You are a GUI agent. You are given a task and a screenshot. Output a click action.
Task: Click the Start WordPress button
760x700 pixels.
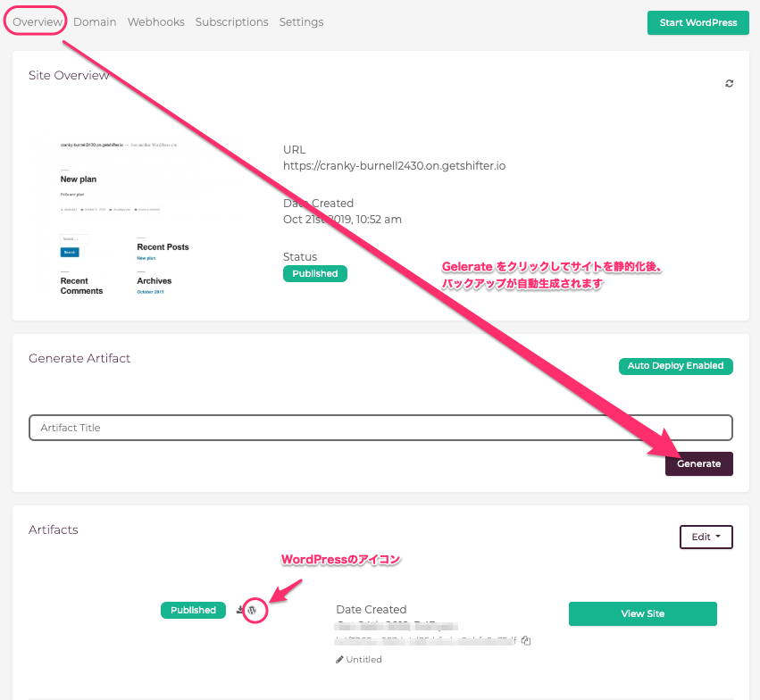point(698,22)
